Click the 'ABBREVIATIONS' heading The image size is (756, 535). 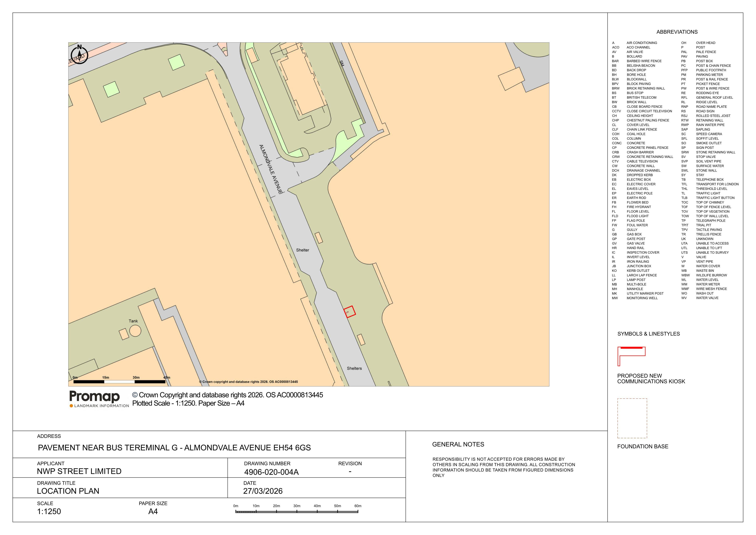(677, 32)
